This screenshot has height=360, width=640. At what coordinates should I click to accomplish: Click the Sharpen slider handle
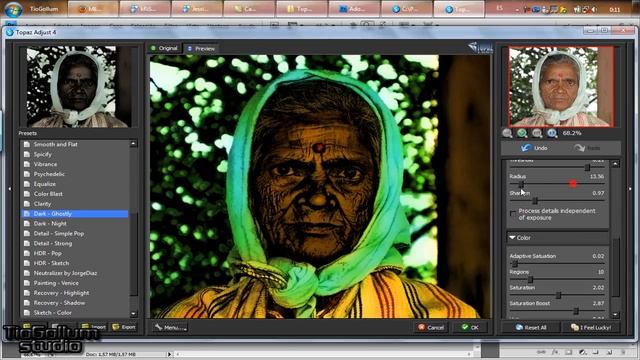[x=535, y=200]
